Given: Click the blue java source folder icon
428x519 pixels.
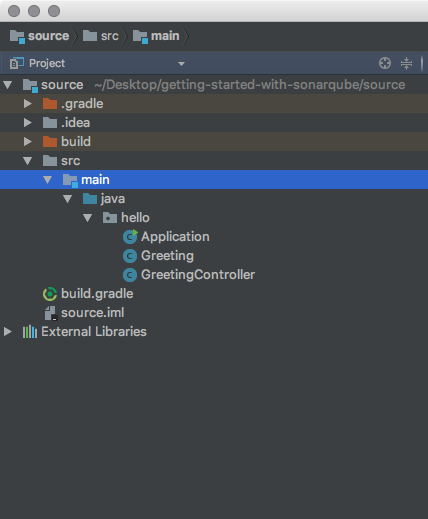Looking at the screenshot, I should (90, 199).
